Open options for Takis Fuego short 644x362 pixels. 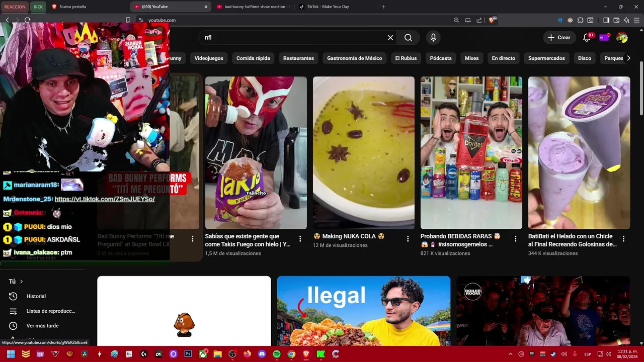coord(300,239)
